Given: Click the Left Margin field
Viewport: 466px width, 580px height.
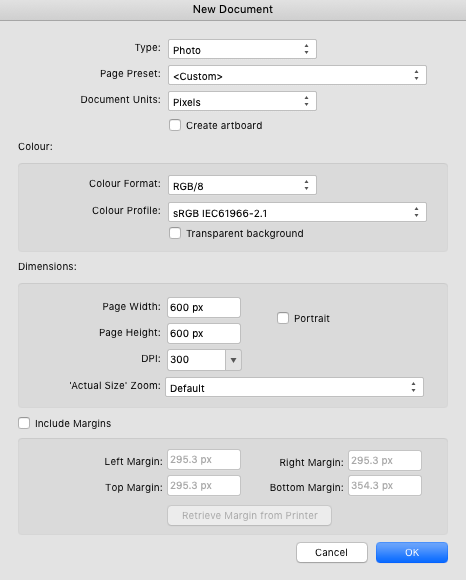Looking at the screenshot, I should pyautogui.click(x=204, y=460).
